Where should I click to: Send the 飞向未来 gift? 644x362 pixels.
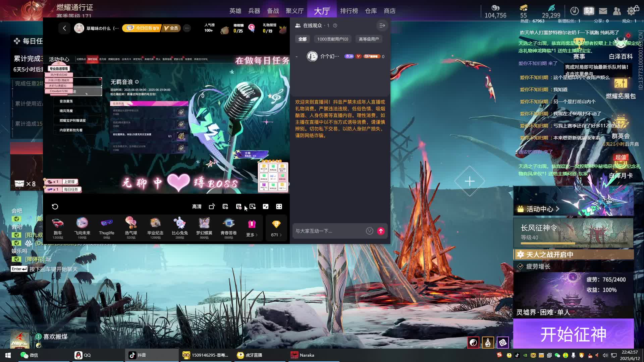pos(82,228)
